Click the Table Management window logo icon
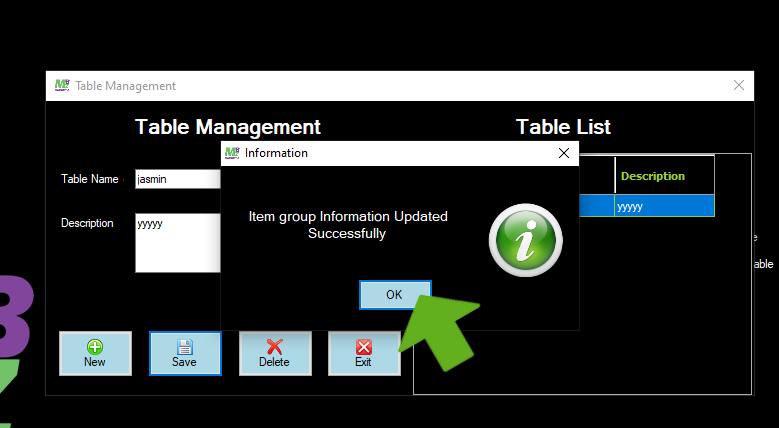 (x=62, y=86)
